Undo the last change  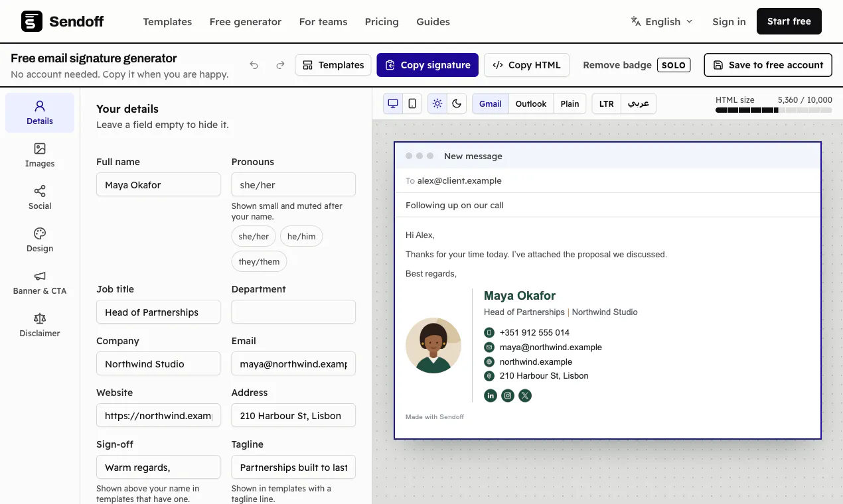tap(254, 65)
